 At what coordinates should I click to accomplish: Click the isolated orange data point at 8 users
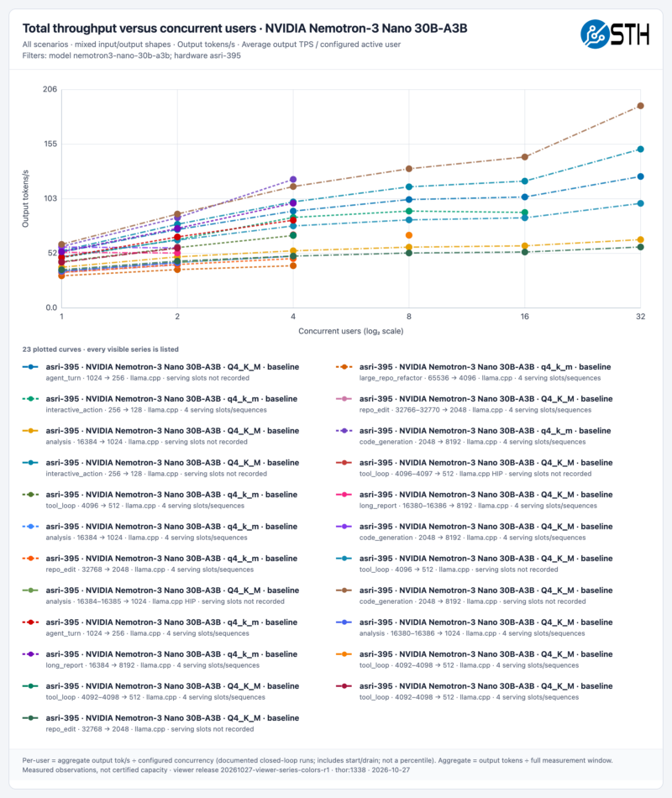click(409, 235)
